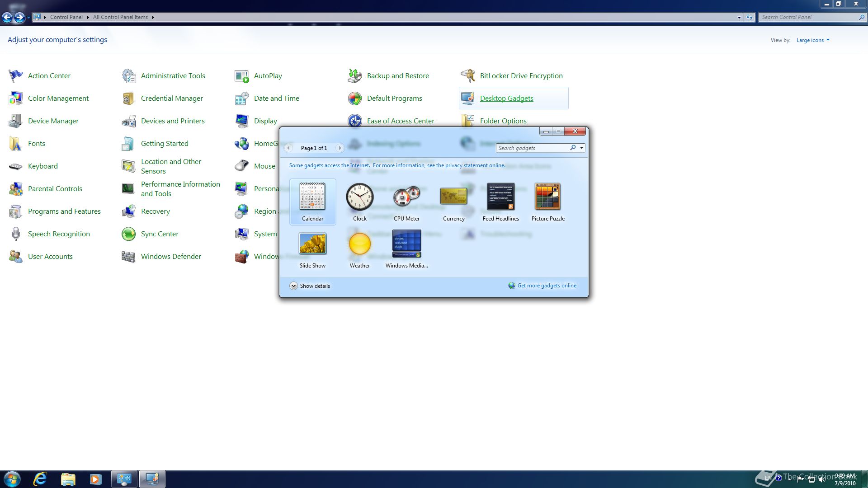
Task: Click Get more gadgets online link
Action: pyautogui.click(x=547, y=286)
